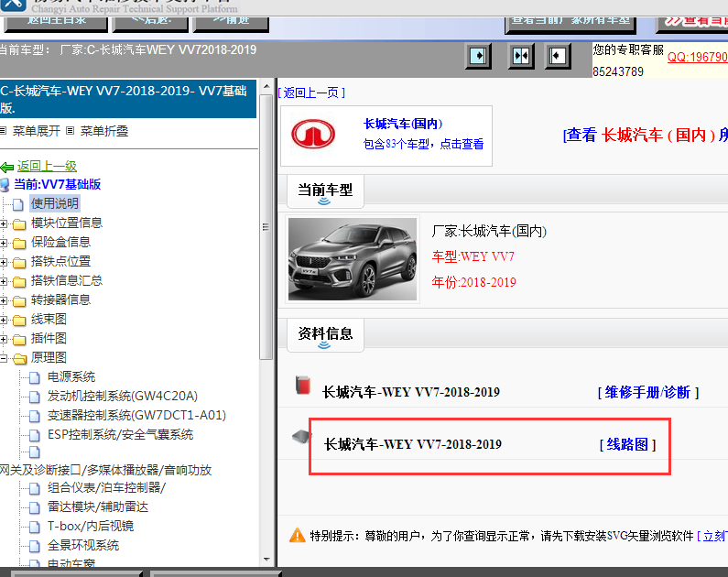
Task: Open 发动机控制系统(GW4C20A) schematic
Action: [122, 396]
